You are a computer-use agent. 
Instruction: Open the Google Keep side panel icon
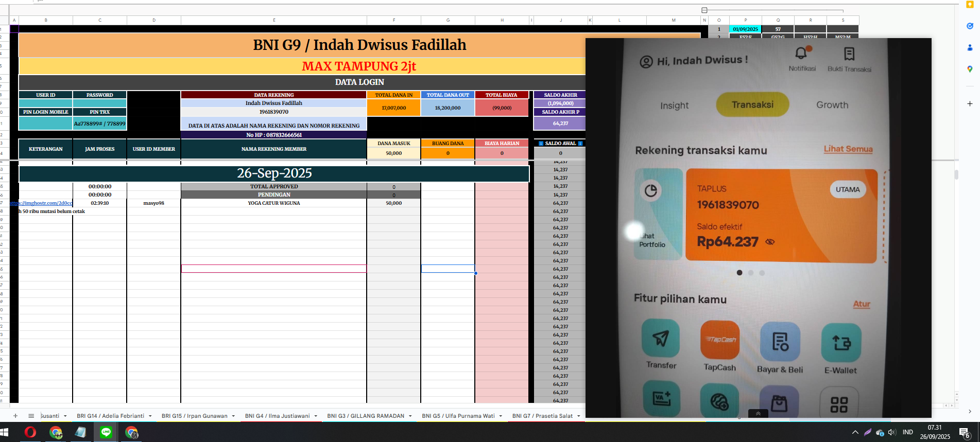click(970, 5)
